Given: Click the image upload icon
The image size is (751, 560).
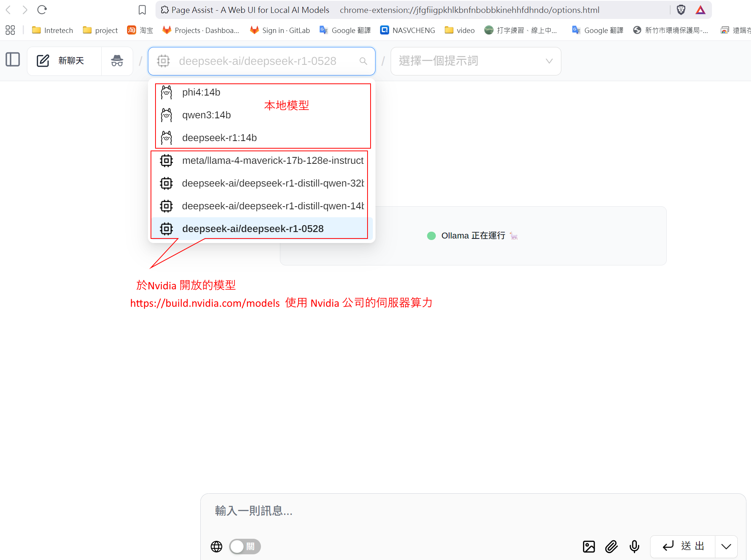Looking at the screenshot, I should point(589,546).
